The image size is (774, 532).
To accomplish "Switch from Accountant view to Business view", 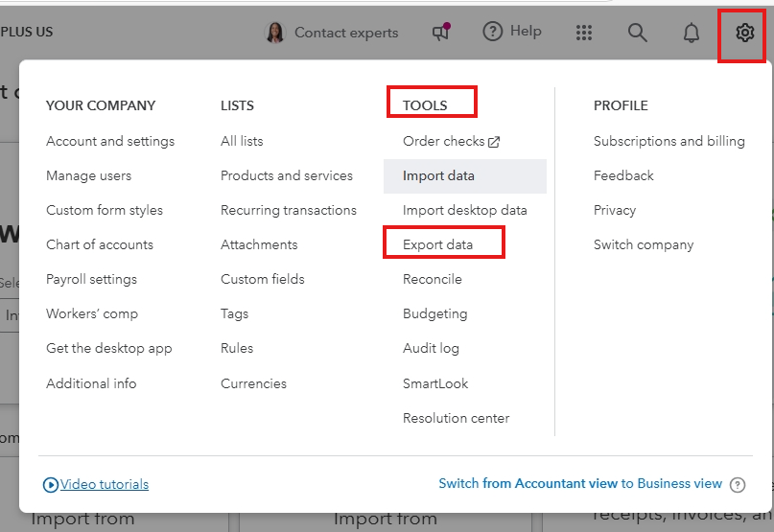I will point(580,483).
